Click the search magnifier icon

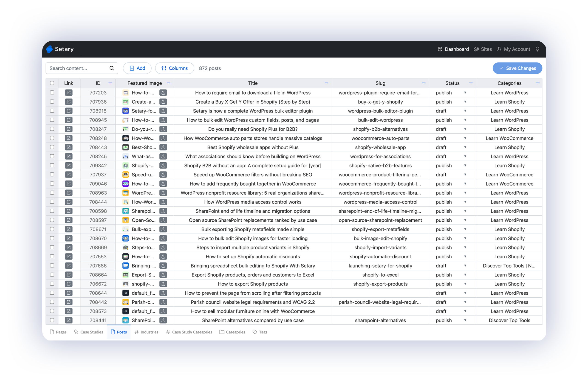(112, 68)
